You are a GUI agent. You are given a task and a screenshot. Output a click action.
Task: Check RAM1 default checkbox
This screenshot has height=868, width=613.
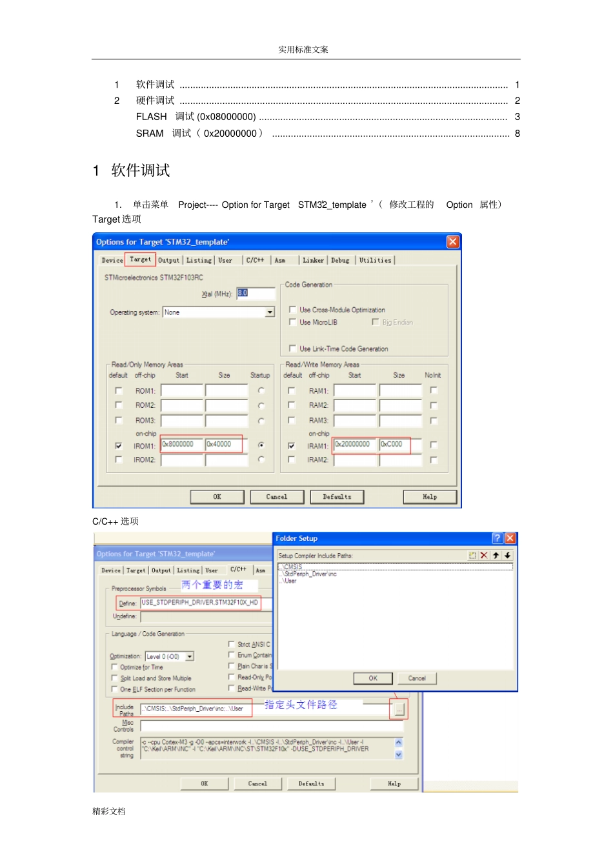(292, 390)
